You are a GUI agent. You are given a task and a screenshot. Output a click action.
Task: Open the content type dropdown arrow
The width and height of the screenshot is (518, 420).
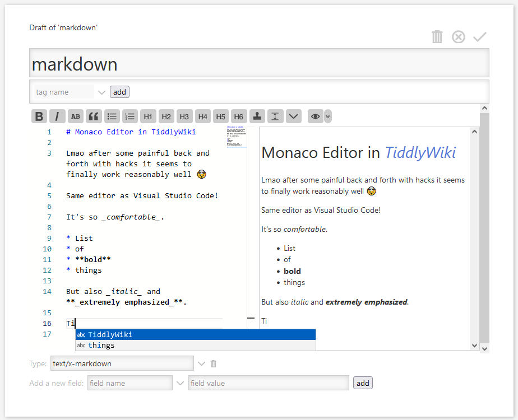coord(201,363)
